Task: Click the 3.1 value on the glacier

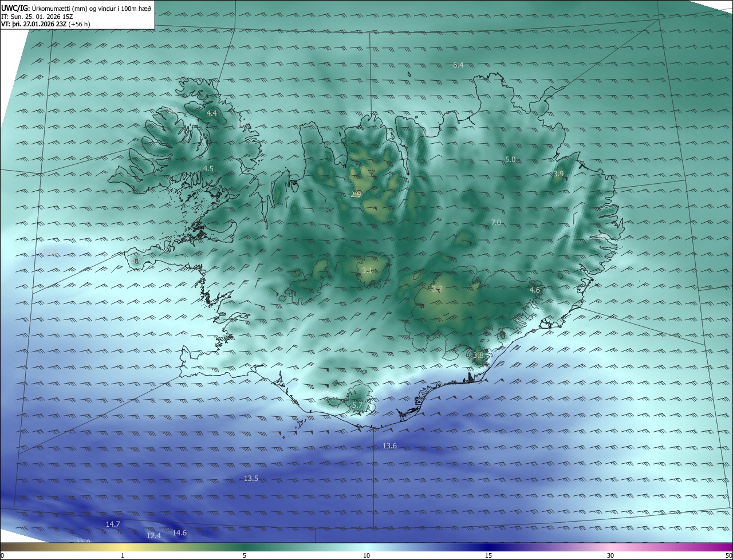Action: point(367,270)
